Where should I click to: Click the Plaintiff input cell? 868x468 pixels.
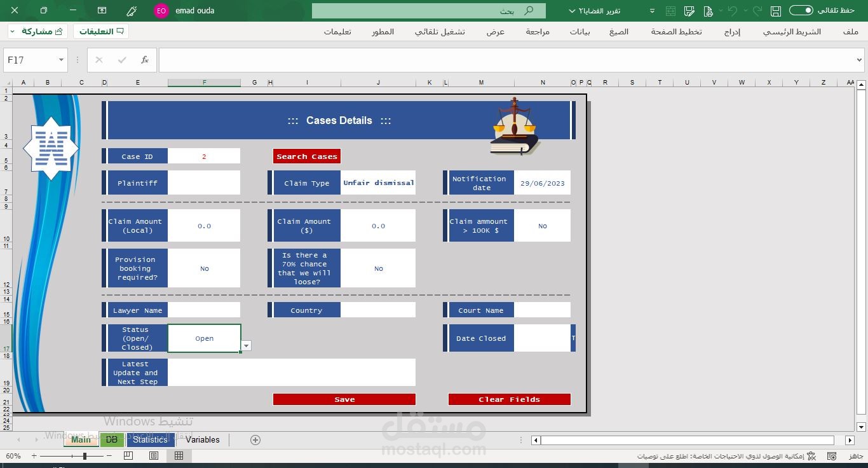pos(204,183)
